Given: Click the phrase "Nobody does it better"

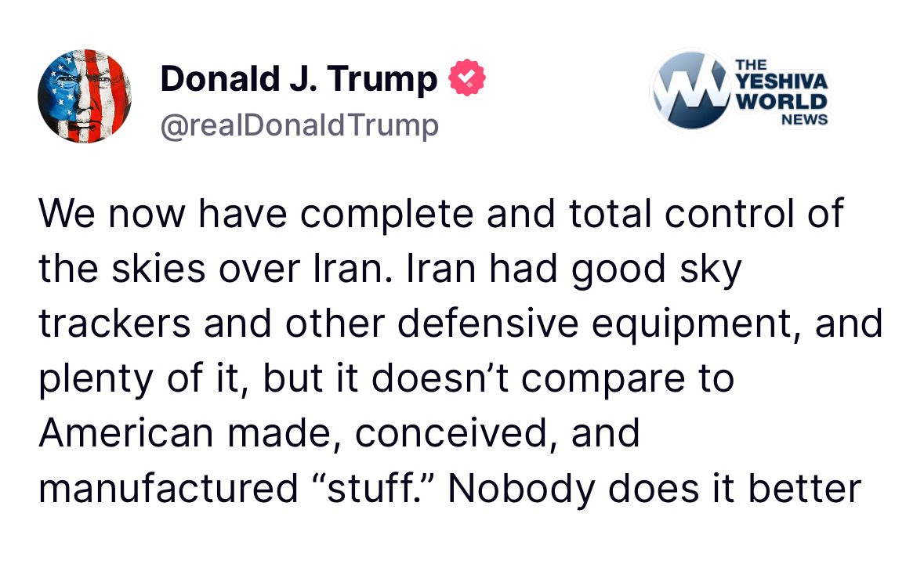Looking at the screenshot, I should pos(654,489).
